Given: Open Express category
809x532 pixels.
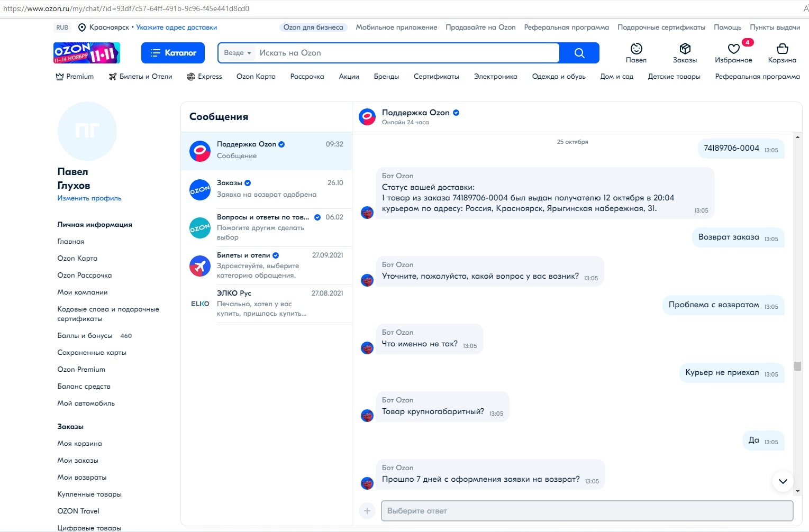Looking at the screenshot, I should [204, 77].
